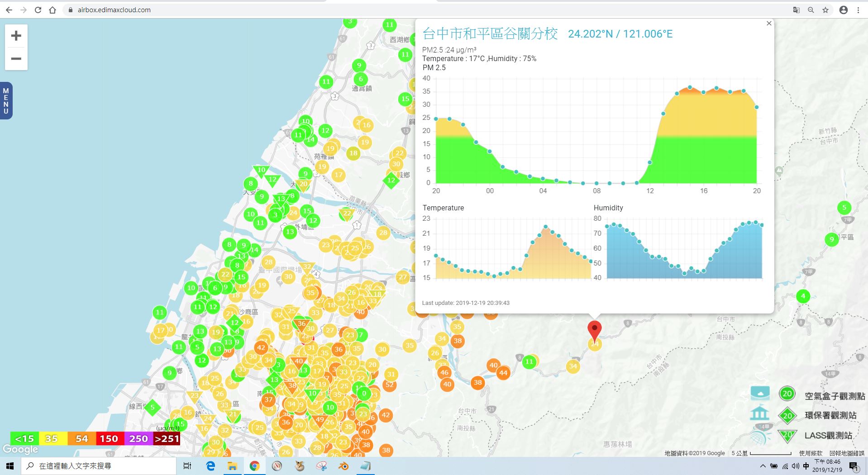Open the Chrome three-dot menu
Viewport: 868px width, 475px height.
(x=858, y=10)
